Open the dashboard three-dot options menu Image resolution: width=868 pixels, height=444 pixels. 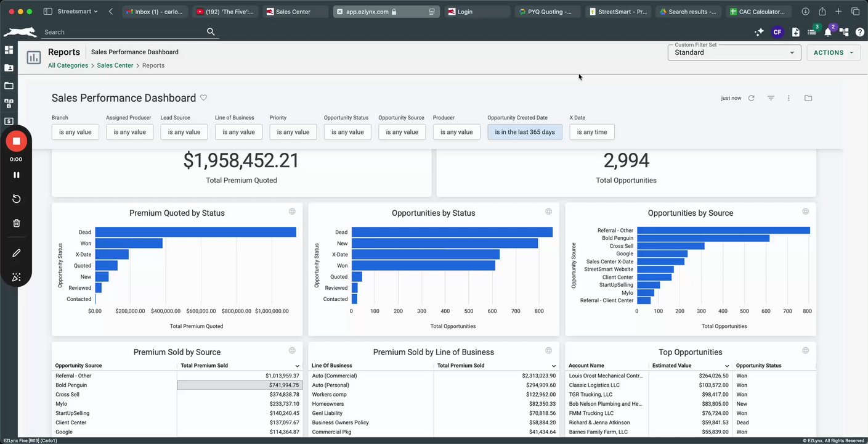click(789, 98)
